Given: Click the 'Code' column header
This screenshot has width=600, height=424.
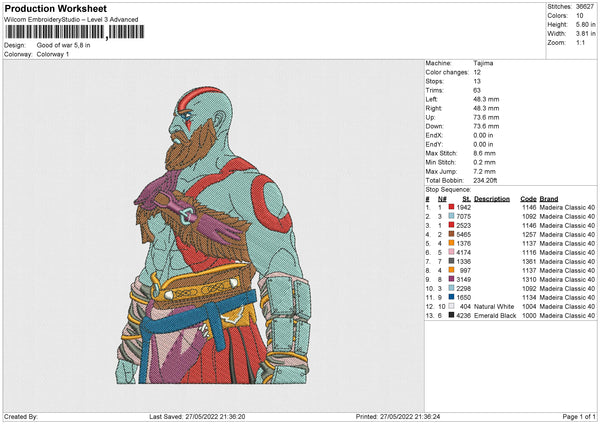Looking at the screenshot, I should coord(528,199).
